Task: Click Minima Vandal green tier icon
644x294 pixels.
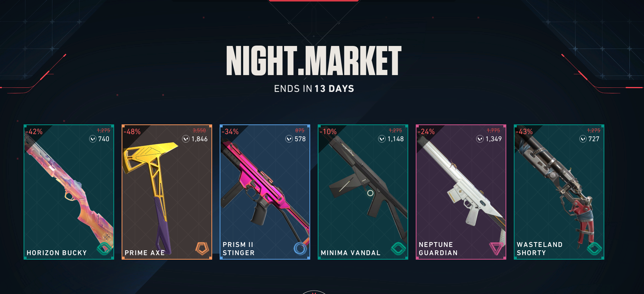Action: click(399, 248)
